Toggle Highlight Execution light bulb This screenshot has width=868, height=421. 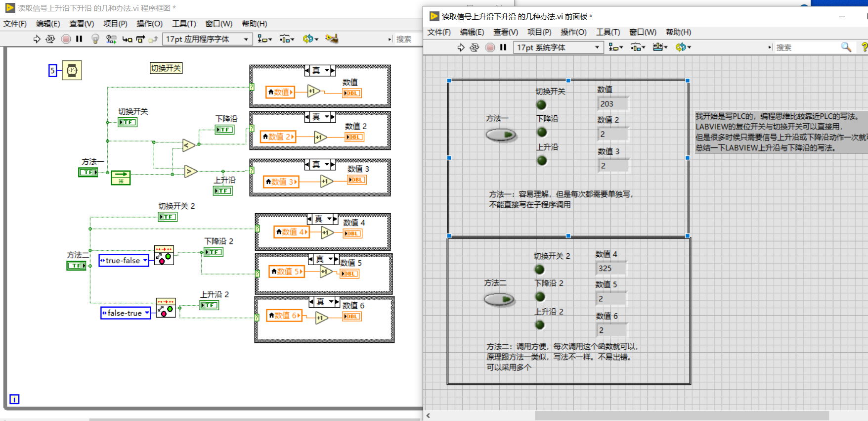(95, 39)
